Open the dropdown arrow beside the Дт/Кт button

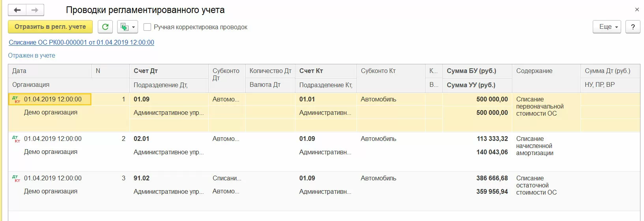(134, 27)
